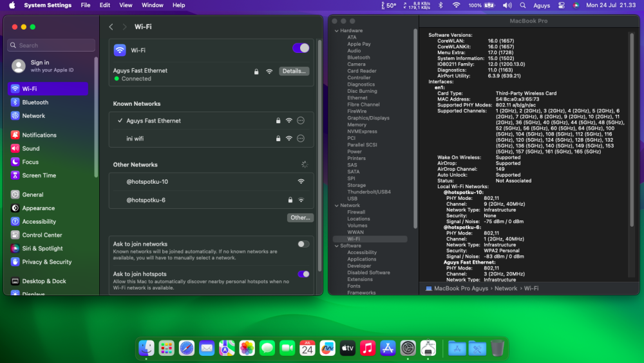
Task: Click the Siri icon in menu bar
Action: pyautogui.click(x=576, y=5)
